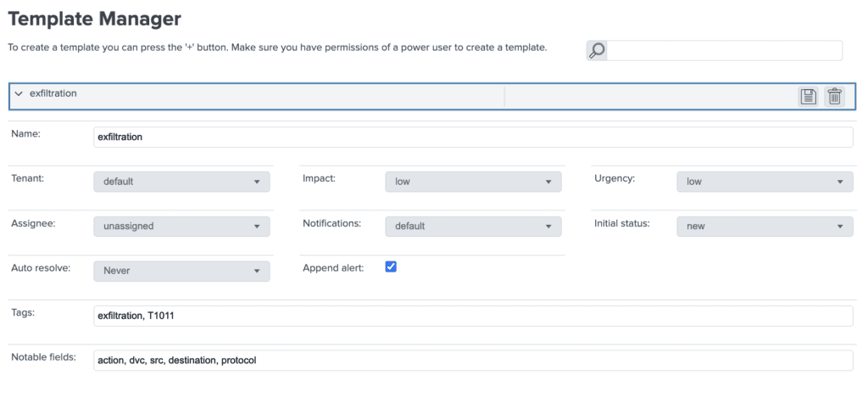The height and width of the screenshot is (398, 868).
Task: Edit the Notable fields input
Action: 473,361
